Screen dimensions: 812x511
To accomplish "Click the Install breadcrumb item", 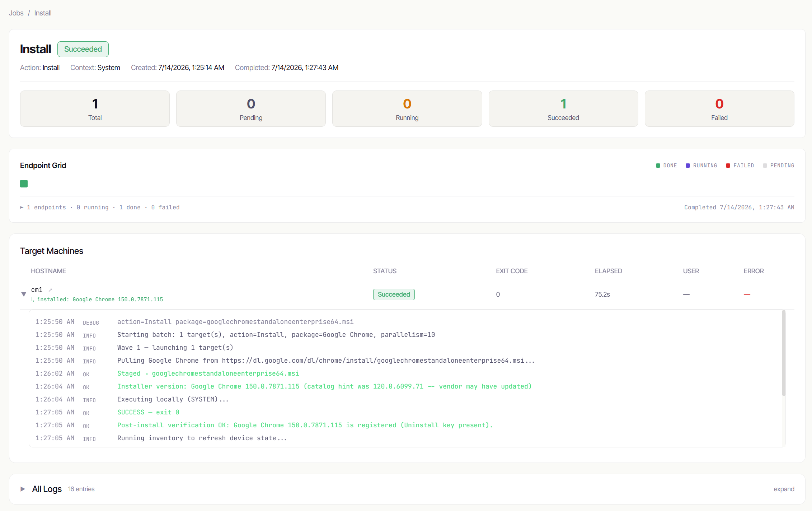I will point(43,13).
